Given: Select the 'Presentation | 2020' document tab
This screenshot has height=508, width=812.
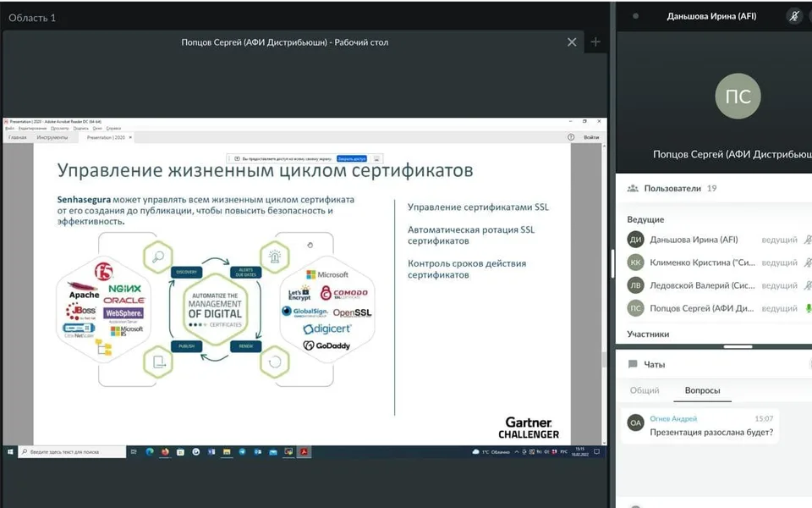Looking at the screenshot, I should coord(106,137).
